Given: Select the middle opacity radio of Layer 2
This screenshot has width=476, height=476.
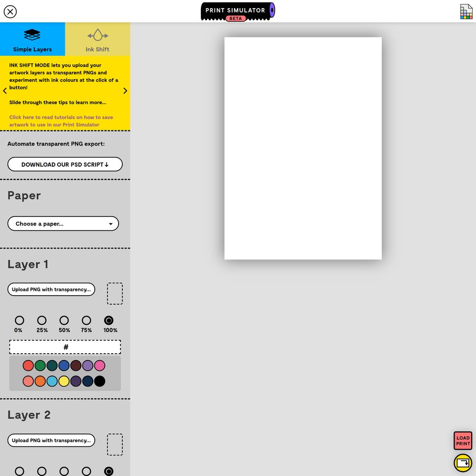Looking at the screenshot, I should pyautogui.click(x=64, y=471).
